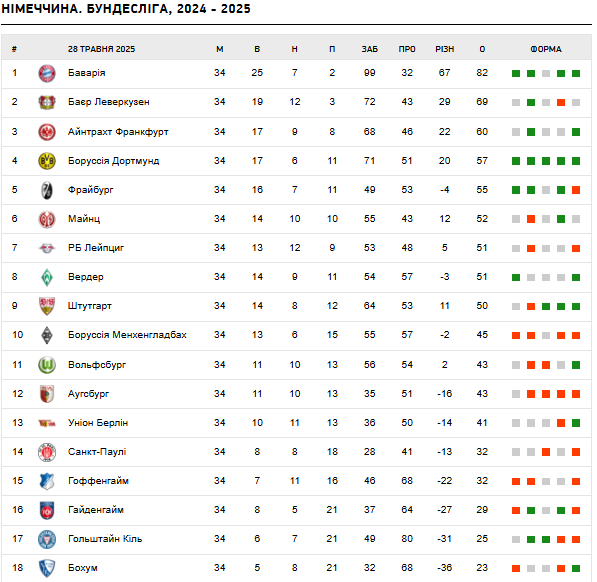Click Bayern's grey draw form square
This screenshot has height=582, width=597.
546,73
